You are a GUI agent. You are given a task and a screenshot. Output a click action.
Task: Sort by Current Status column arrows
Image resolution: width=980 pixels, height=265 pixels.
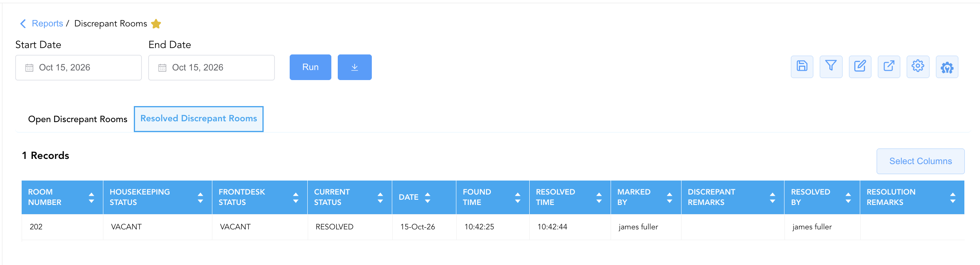[380, 197]
